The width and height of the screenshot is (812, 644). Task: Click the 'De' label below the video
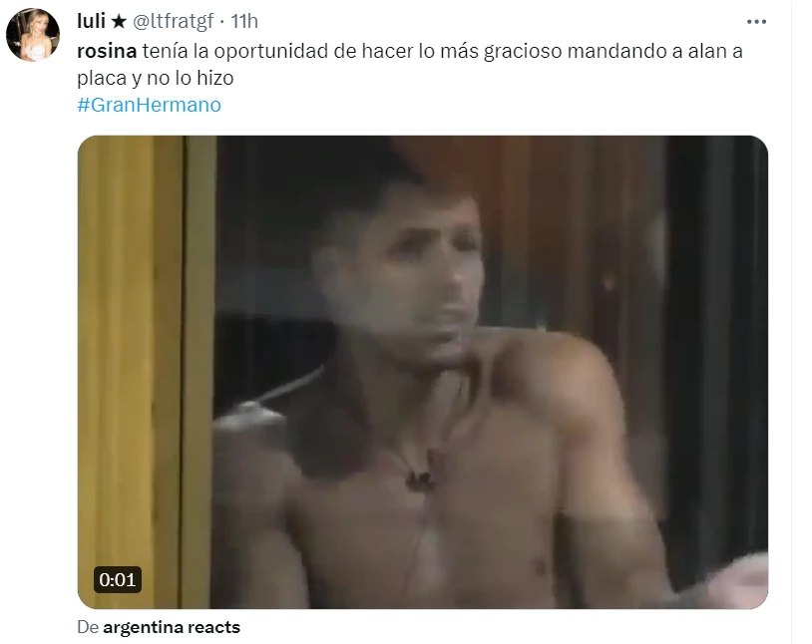pyautogui.click(x=88, y=627)
